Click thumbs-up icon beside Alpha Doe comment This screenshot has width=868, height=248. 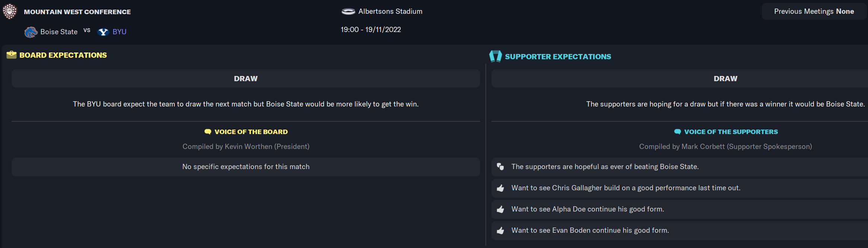[x=500, y=209]
